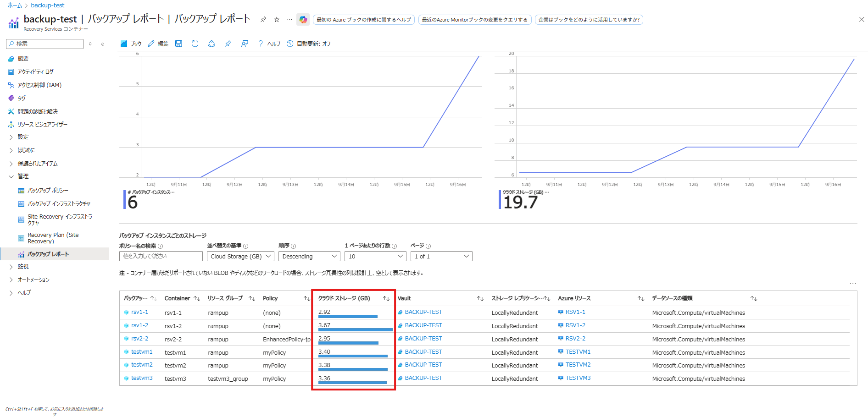Click the share icon in workbook toolbar
This screenshot has height=417, width=868.
211,44
